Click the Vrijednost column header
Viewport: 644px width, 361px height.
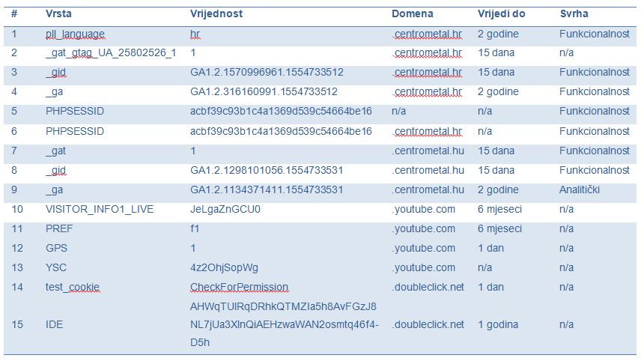(216, 13)
